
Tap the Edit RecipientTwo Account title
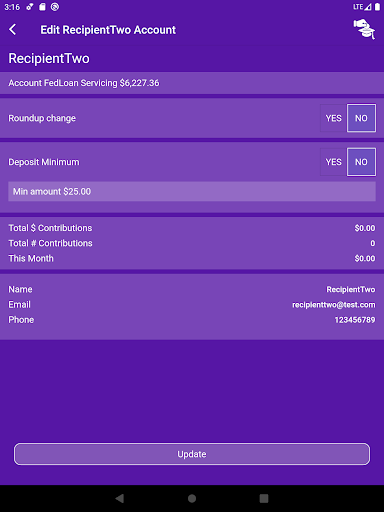coord(108,30)
